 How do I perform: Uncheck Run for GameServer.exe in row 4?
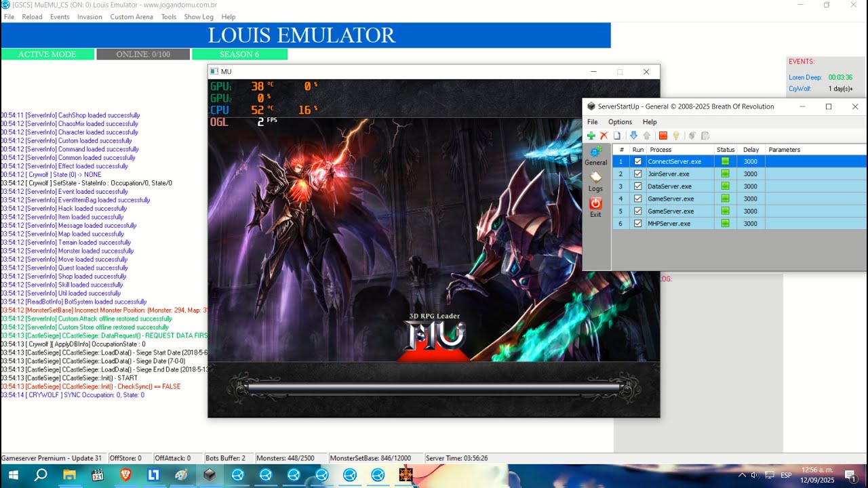[x=637, y=199]
